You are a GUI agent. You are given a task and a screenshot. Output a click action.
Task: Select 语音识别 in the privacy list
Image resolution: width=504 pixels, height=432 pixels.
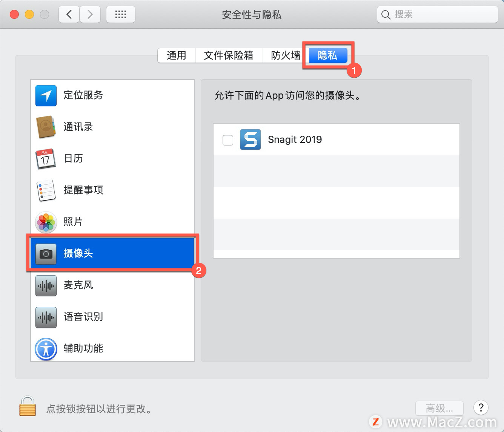[x=112, y=317]
